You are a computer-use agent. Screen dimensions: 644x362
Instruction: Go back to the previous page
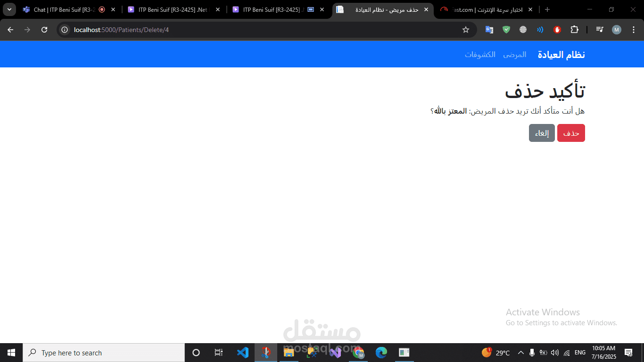(x=10, y=30)
